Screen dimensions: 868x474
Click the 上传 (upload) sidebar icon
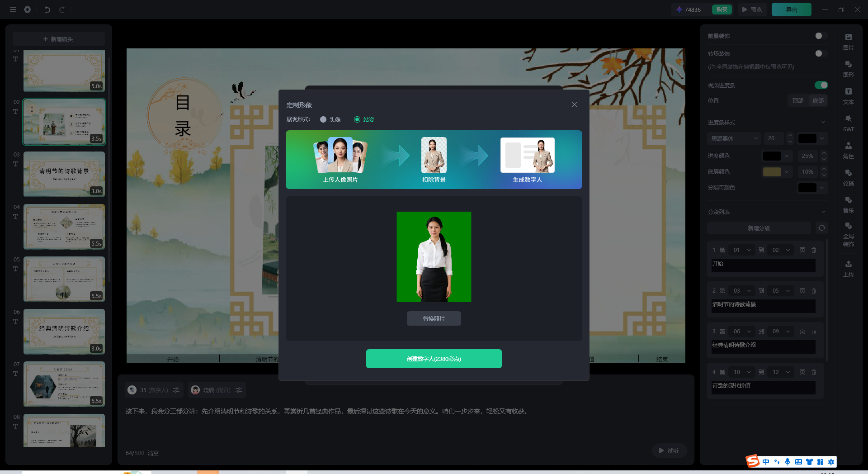[848, 268]
